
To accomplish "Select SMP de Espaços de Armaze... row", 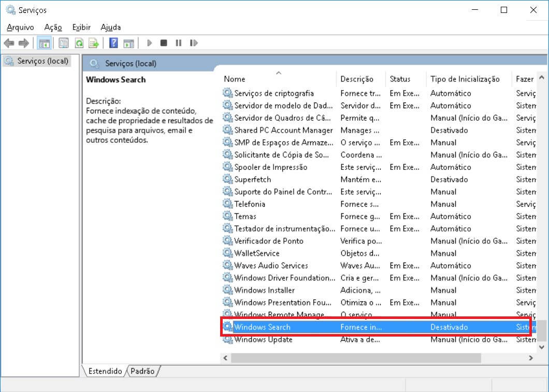I will point(379,142).
